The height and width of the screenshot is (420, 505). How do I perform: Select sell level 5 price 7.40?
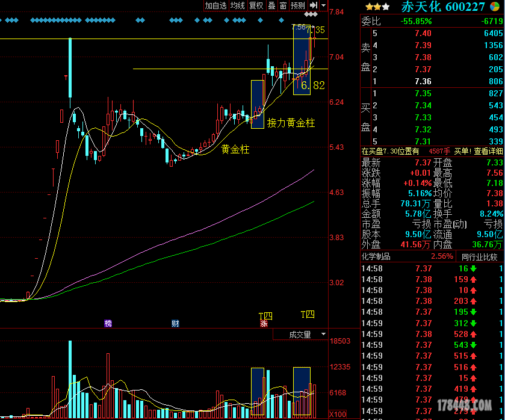(423, 33)
